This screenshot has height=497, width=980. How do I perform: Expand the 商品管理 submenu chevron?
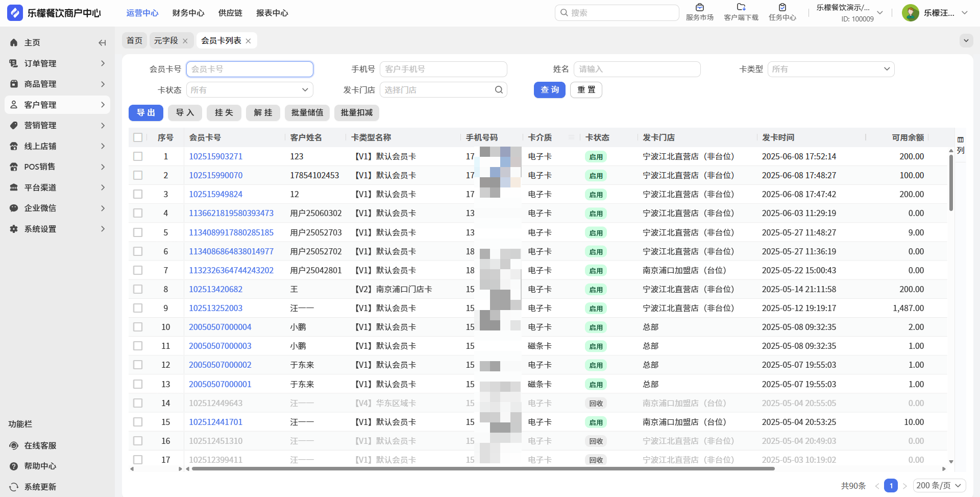coord(103,84)
